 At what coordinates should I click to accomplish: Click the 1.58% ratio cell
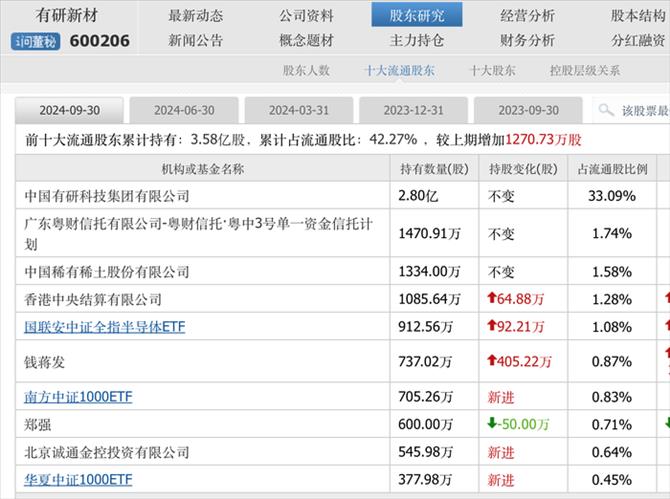coord(612,271)
